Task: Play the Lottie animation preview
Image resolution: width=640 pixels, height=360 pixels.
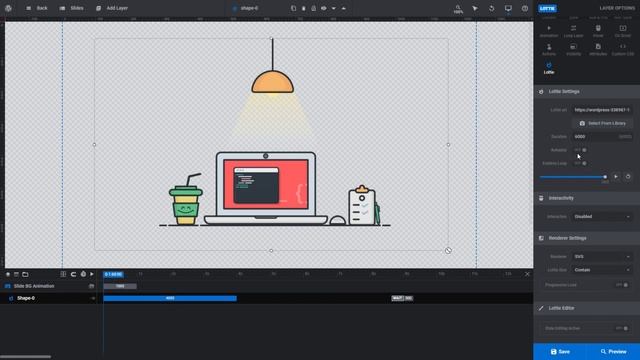Action: pos(616,177)
